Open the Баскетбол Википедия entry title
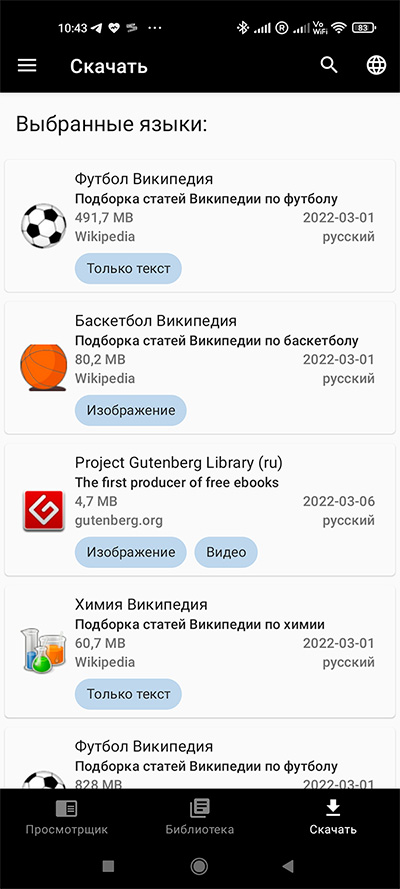Viewport: 400px width, 889px height. (x=156, y=321)
